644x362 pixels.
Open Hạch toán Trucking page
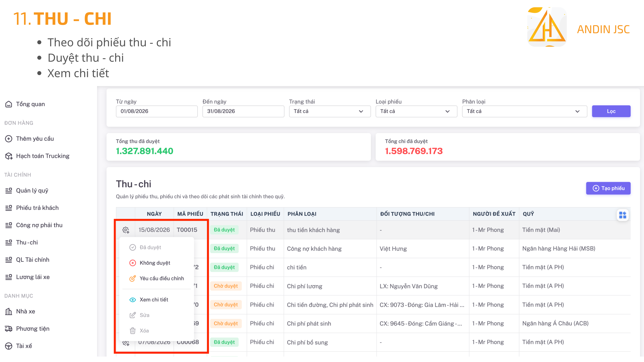(x=42, y=156)
